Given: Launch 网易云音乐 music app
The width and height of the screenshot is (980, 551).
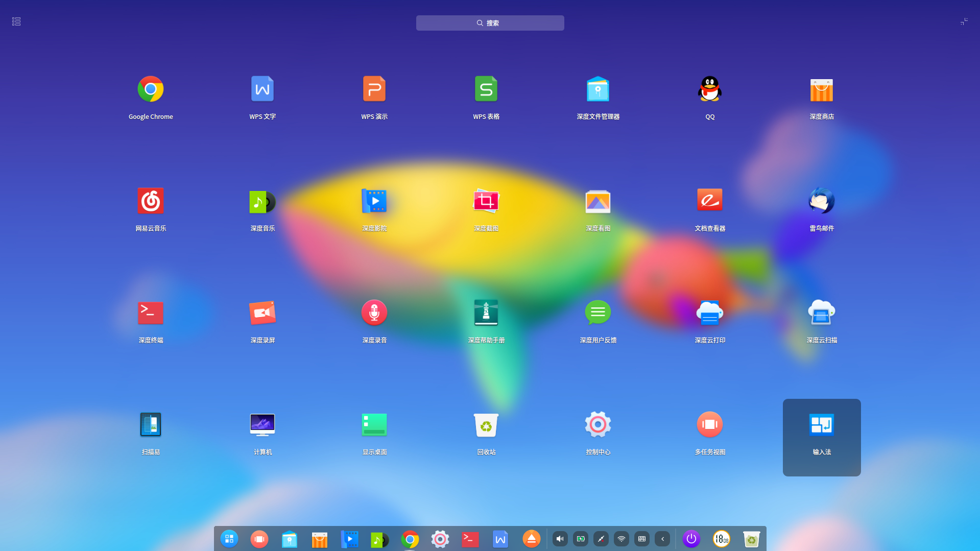Looking at the screenshot, I should pyautogui.click(x=150, y=201).
